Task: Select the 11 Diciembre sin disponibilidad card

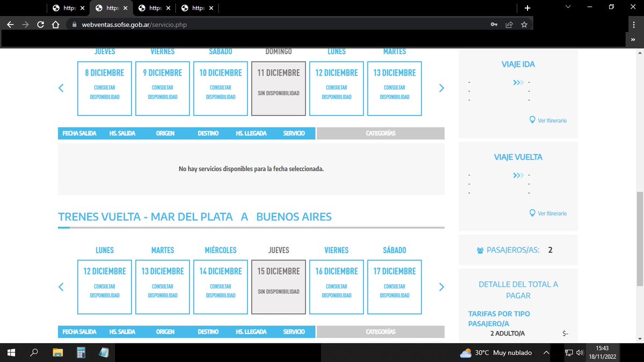Action: [x=279, y=88]
